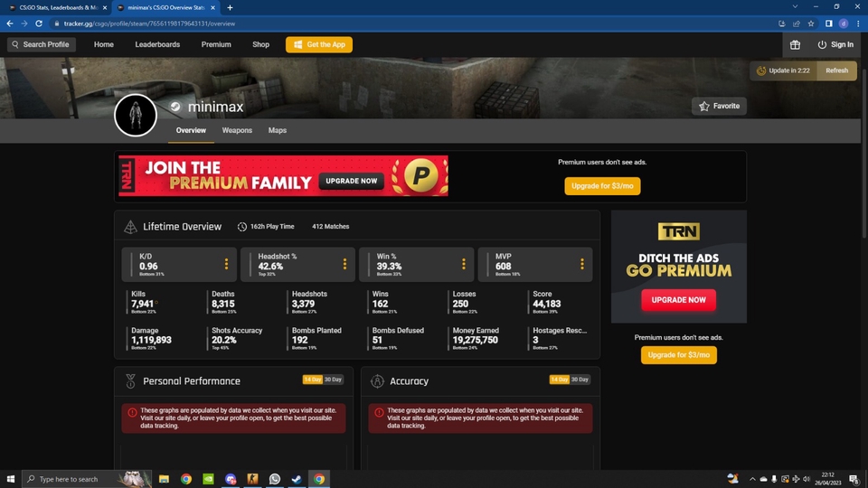
Task: Reload the page with browser refresh icon
Action: coord(39,23)
